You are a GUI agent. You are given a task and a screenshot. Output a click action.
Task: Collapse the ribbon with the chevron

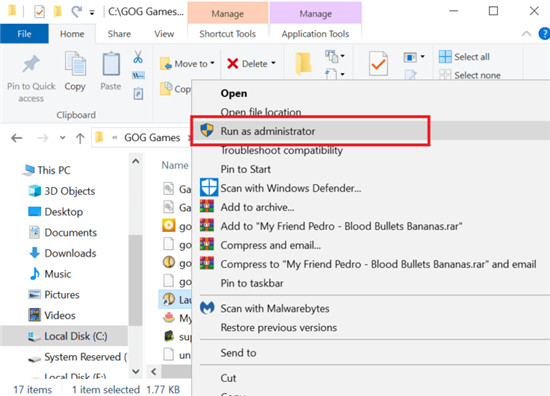pos(526,34)
